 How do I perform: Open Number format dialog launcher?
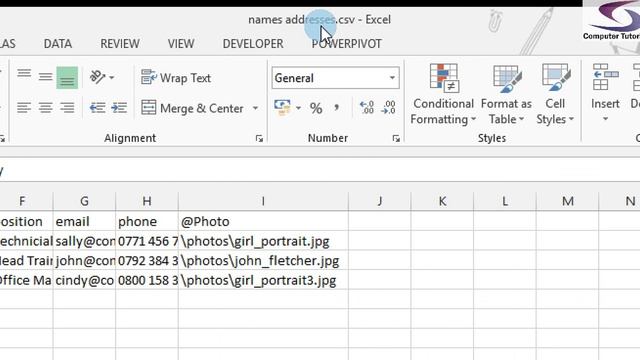click(x=396, y=139)
